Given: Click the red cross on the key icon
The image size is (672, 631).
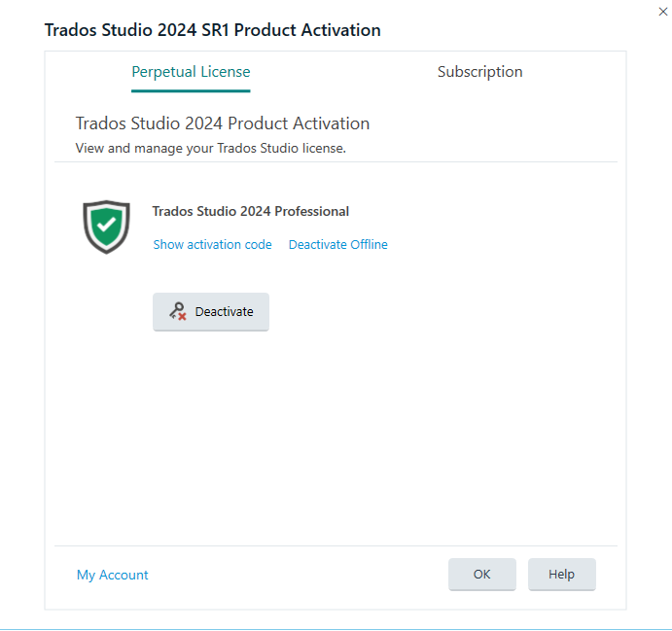Looking at the screenshot, I should point(182,316).
